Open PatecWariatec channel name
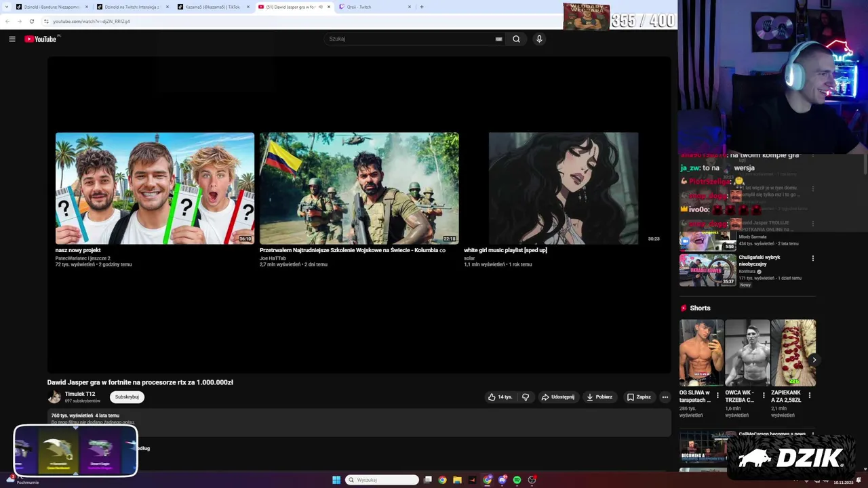 (x=83, y=258)
